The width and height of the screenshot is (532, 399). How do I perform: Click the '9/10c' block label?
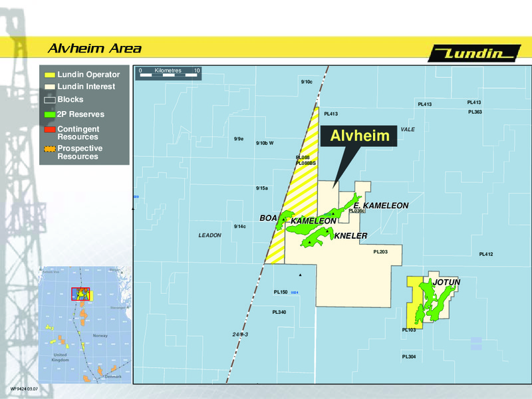click(x=307, y=82)
